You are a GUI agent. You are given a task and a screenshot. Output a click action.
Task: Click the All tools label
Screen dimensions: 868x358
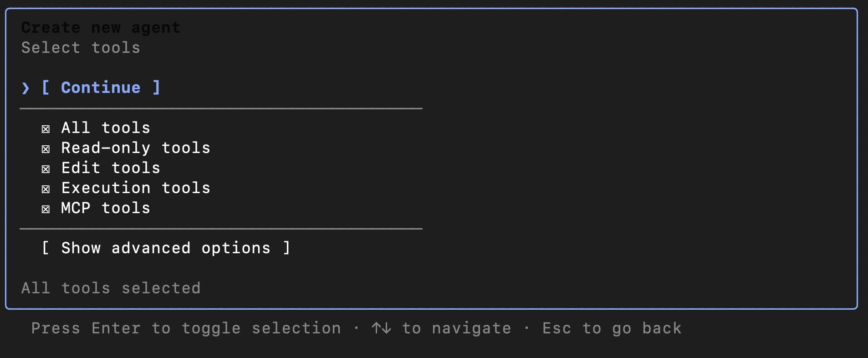point(106,128)
